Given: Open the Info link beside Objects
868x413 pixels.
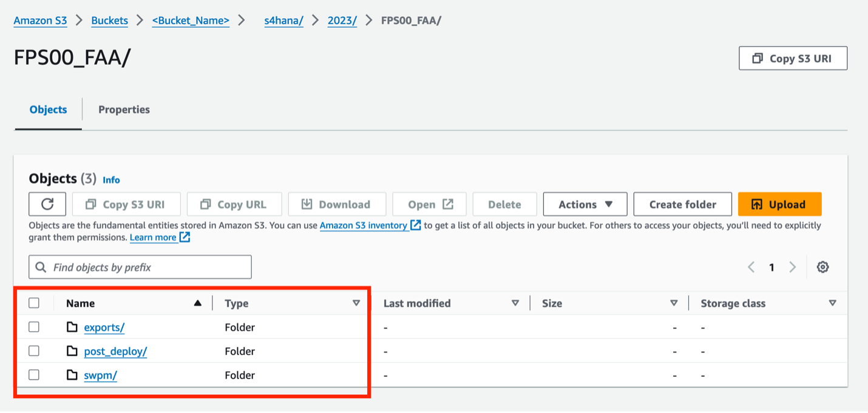Looking at the screenshot, I should pos(111,180).
